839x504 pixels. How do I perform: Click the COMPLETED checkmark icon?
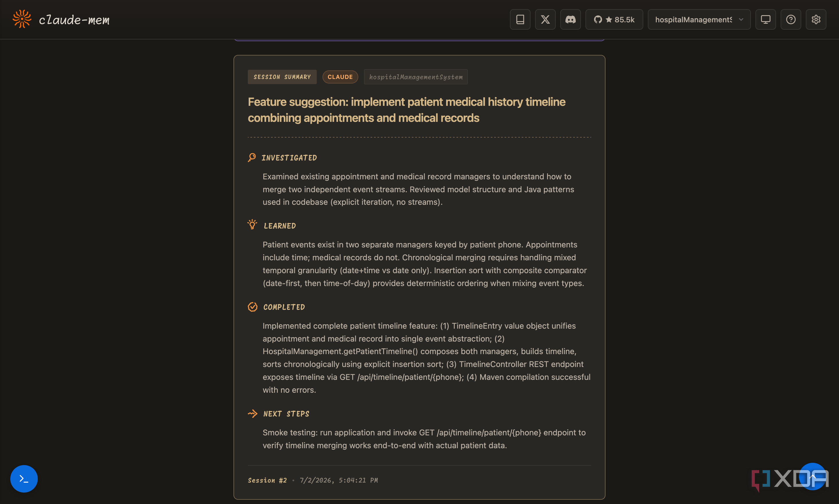[252, 307]
